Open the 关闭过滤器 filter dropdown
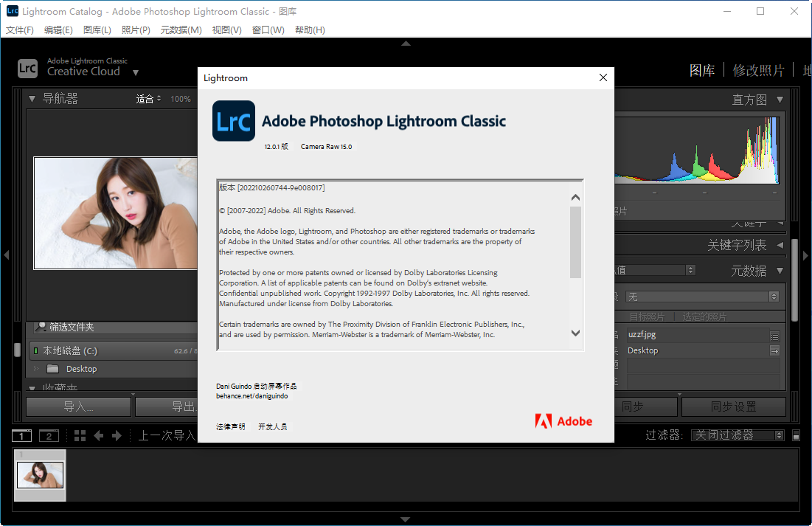The width and height of the screenshot is (812, 526). [x=738, y=435]
